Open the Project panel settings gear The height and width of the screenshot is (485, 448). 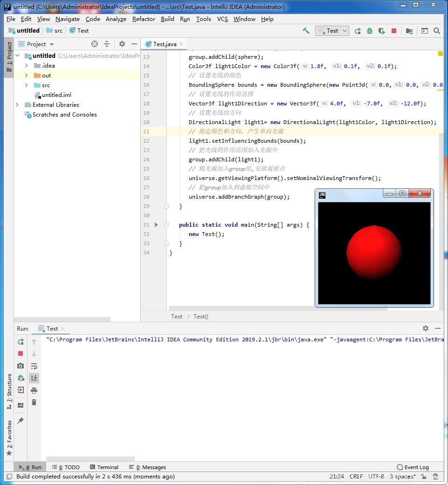pyautogui.click(x=122, y=44)
